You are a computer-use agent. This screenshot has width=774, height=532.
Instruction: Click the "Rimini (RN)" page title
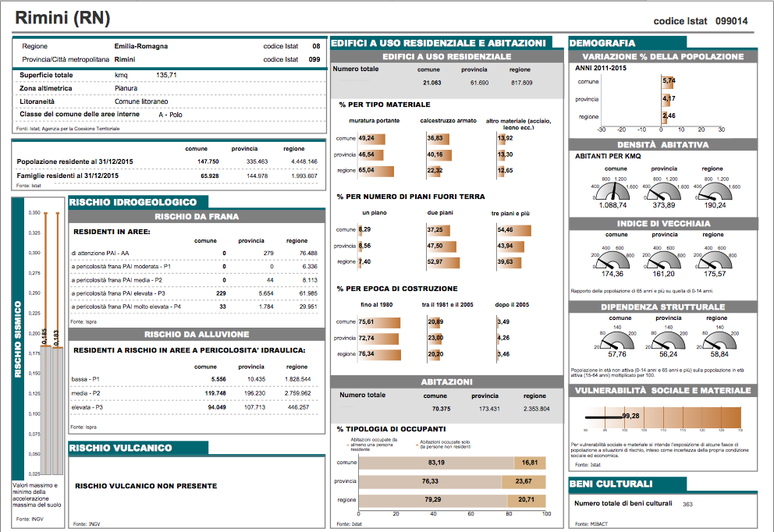click(x=62, y=18)
